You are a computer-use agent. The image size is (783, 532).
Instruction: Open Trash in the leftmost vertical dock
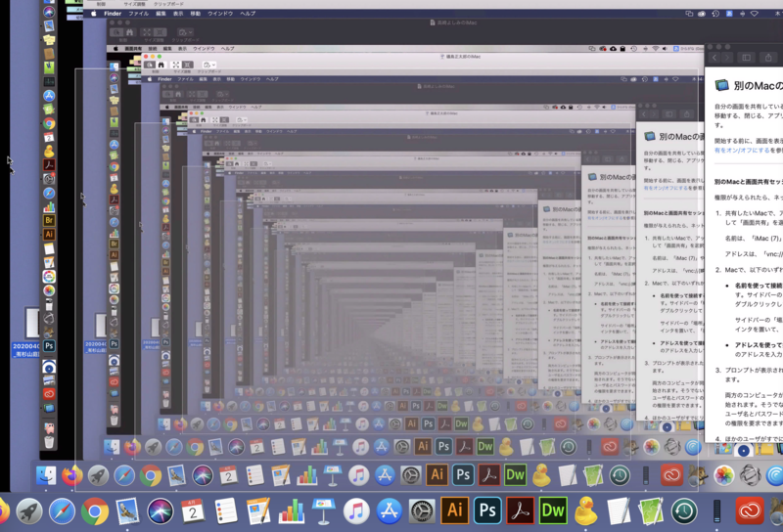pos(49,442)
